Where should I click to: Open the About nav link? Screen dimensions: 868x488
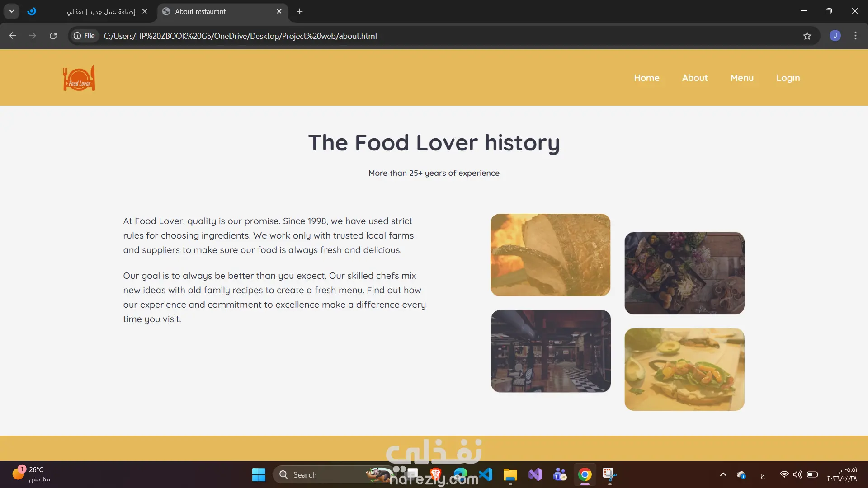pyautogui.click(x=695, y=78)
